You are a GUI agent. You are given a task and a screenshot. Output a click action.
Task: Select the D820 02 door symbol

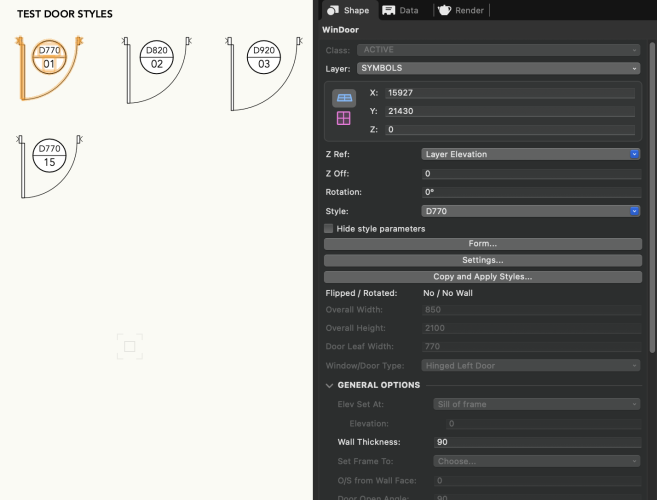pos(156,57)
